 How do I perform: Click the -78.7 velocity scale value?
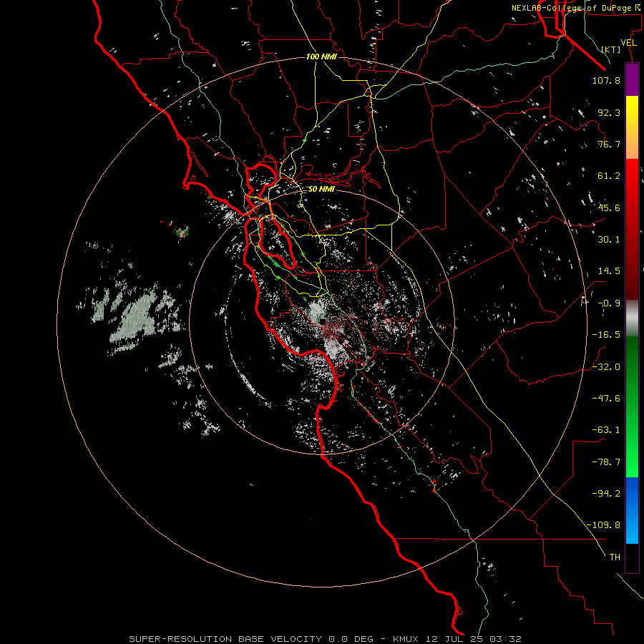pos(606,462)
